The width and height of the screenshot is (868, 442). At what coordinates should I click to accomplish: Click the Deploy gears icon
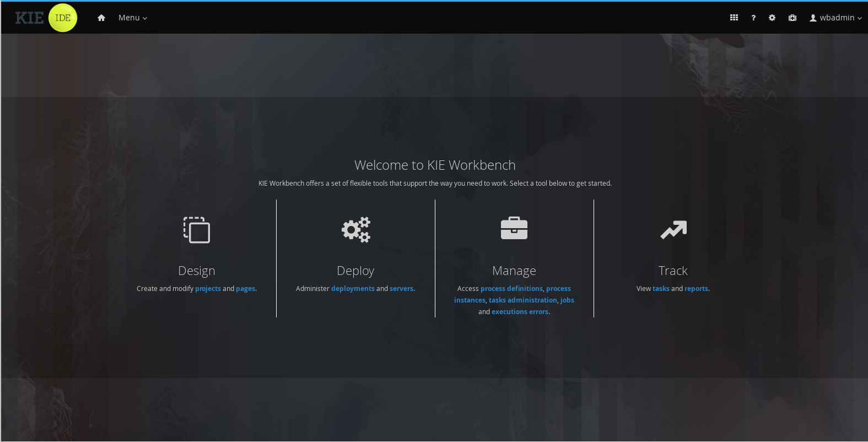pyautogui.click(x=355, y=230)
